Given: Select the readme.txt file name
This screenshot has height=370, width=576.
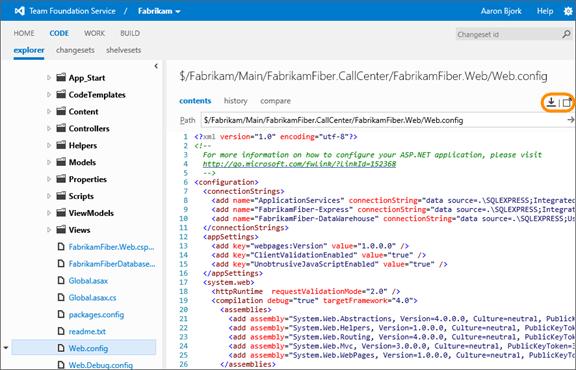Looking at the screenshot, I should (x=87, y=331).
